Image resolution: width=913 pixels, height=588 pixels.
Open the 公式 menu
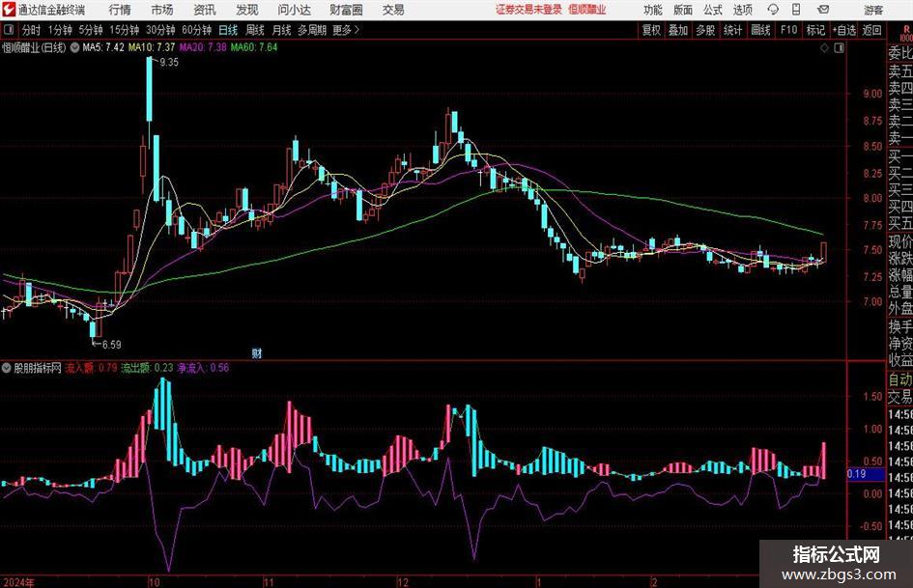(x=713, y=10)
